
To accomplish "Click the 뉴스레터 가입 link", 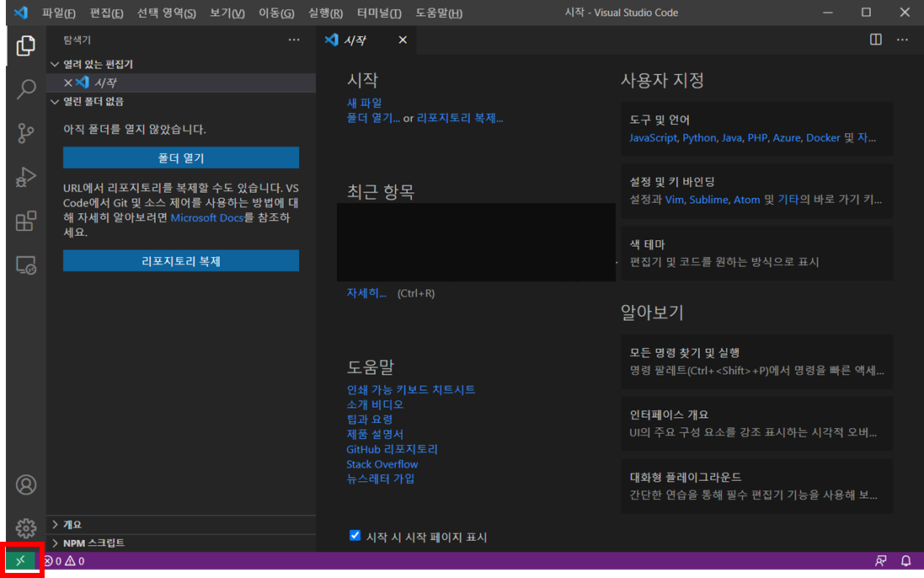I will (380, 479).
